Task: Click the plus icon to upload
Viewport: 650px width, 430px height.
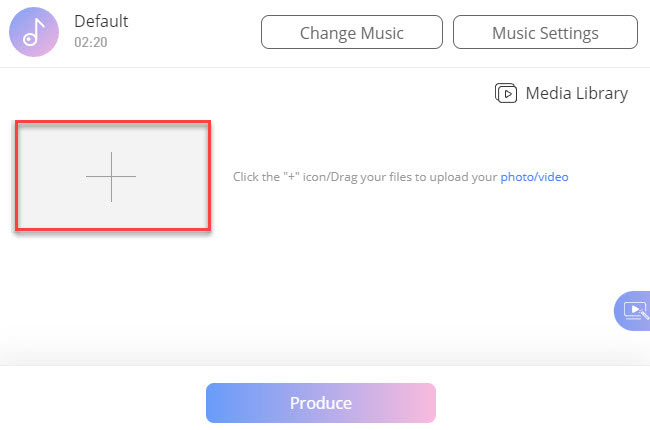Action: (111, 176)
